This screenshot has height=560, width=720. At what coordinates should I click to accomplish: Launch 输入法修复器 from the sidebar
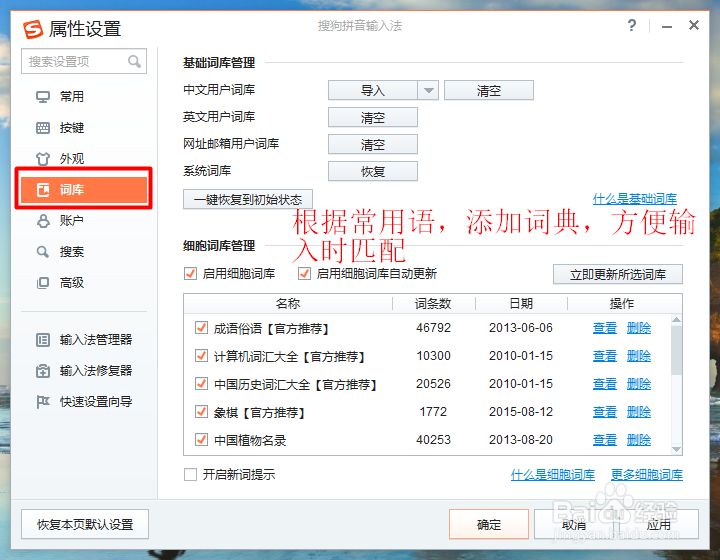pyautogui.click(x=96, y=371)
